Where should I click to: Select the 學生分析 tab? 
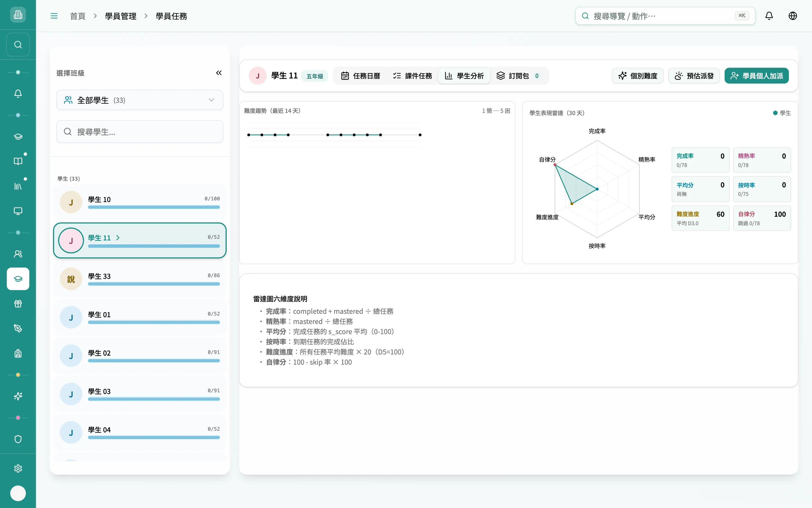[464, 76]
